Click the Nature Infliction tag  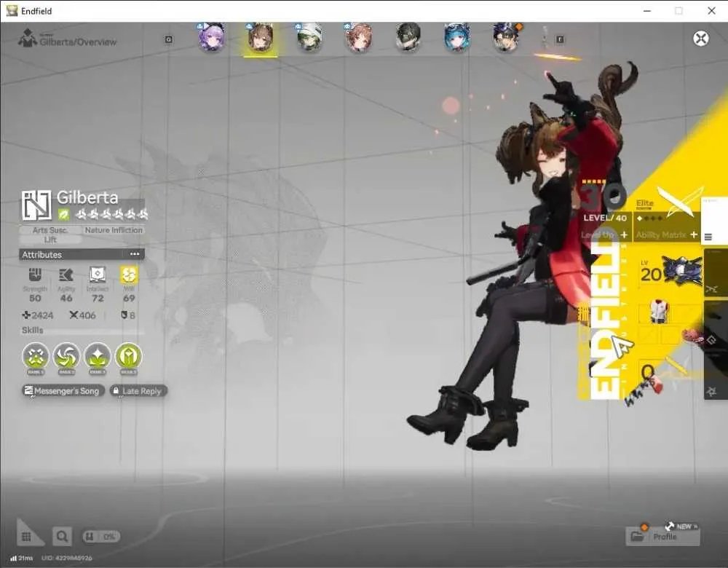tap(114, 230)
